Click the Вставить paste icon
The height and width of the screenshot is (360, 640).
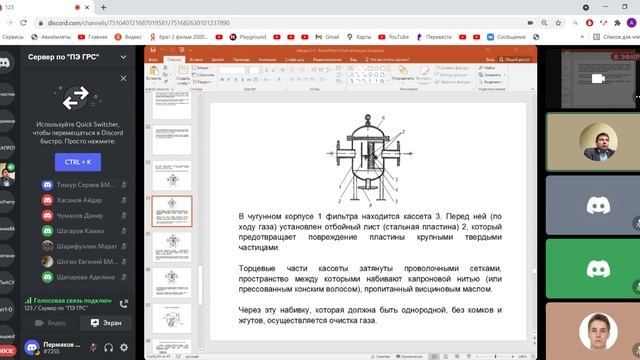click(x=154, y=72)
